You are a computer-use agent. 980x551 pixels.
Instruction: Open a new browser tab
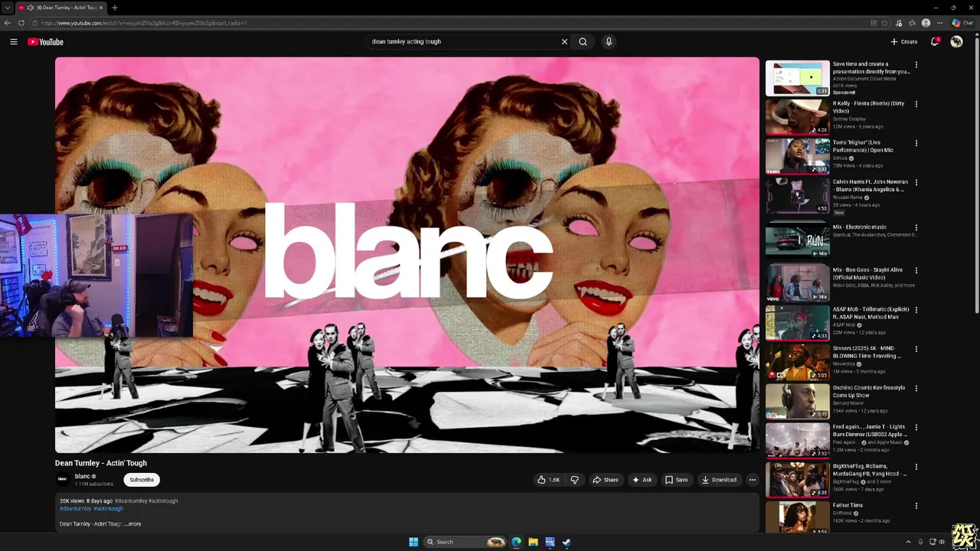tap(115, 8)
